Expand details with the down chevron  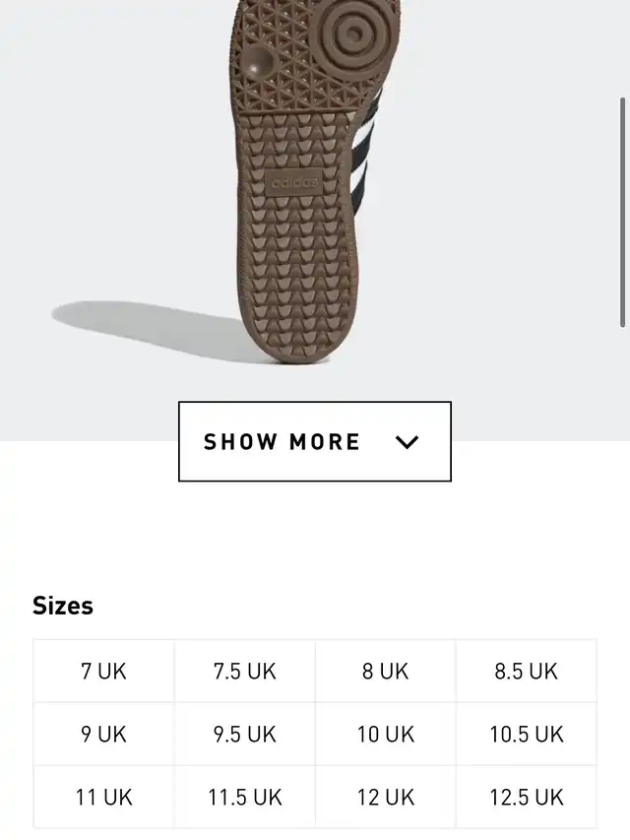[407, 442]
